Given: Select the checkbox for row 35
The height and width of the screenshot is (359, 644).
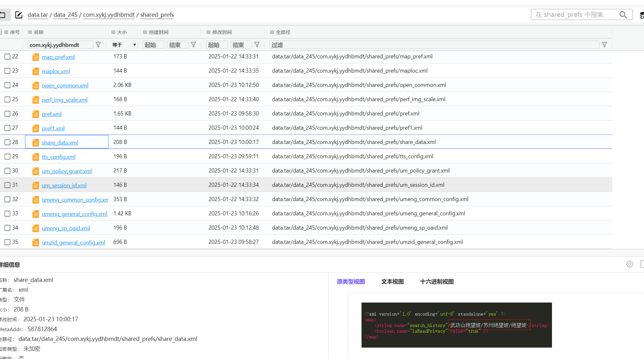Looking at the screenshot, I should (x=7, y=242).
